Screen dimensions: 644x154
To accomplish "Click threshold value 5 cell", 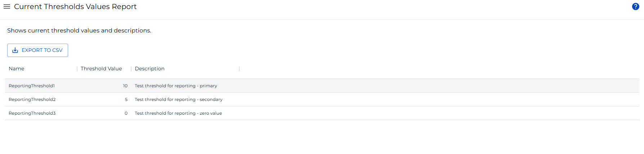I will tap(126, 100).
